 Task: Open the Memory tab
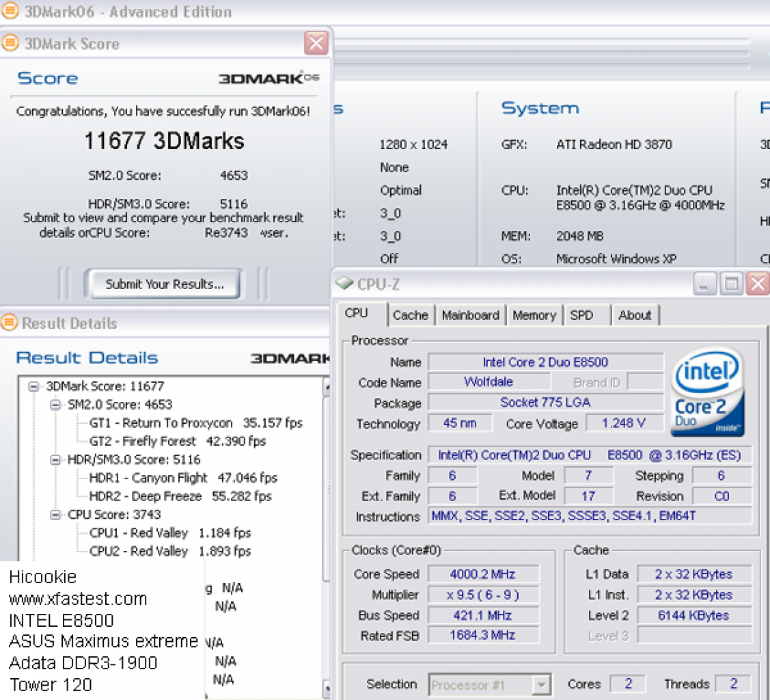click(x=534, y=315)
